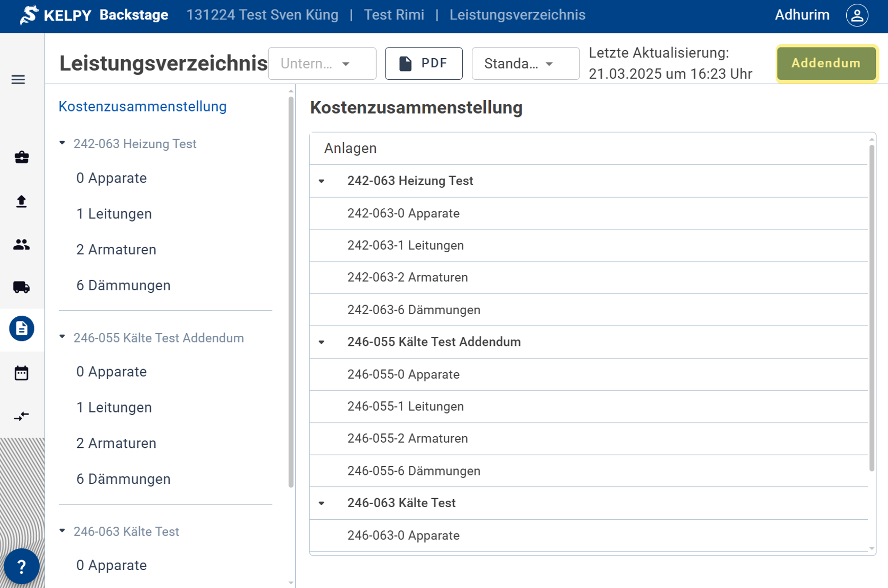Open the help question mark button
The height and width of the screenshot is (588, 888).
point(22,567)
